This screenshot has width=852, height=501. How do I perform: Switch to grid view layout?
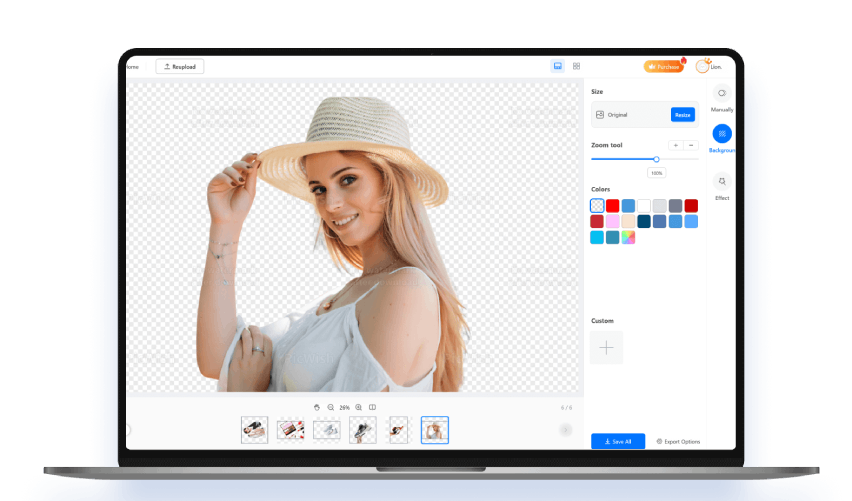click(576, 66)
